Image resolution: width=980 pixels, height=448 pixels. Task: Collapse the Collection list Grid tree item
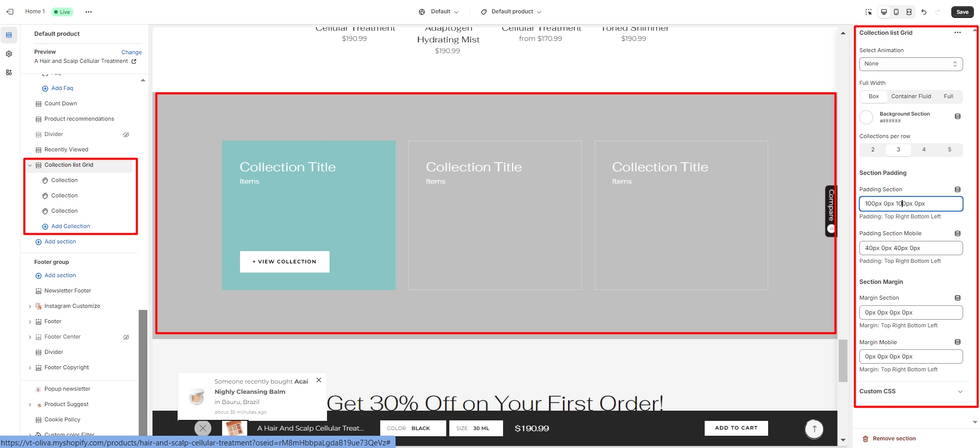(30, 165)
